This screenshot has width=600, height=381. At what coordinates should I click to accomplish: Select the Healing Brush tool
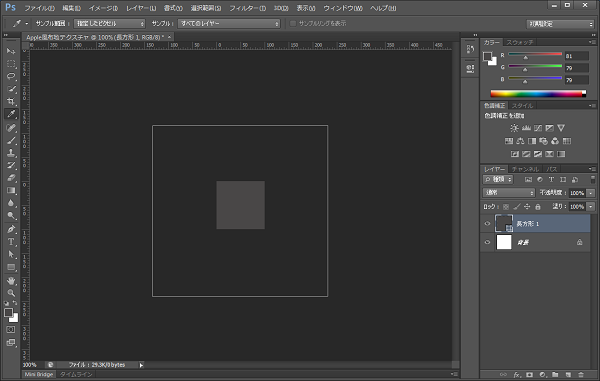11,127
